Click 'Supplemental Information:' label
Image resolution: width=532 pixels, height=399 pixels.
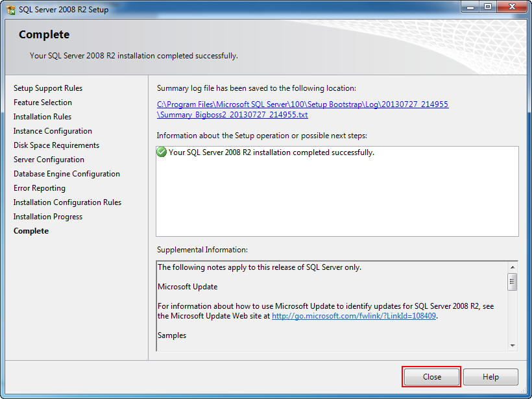(202, 250)
